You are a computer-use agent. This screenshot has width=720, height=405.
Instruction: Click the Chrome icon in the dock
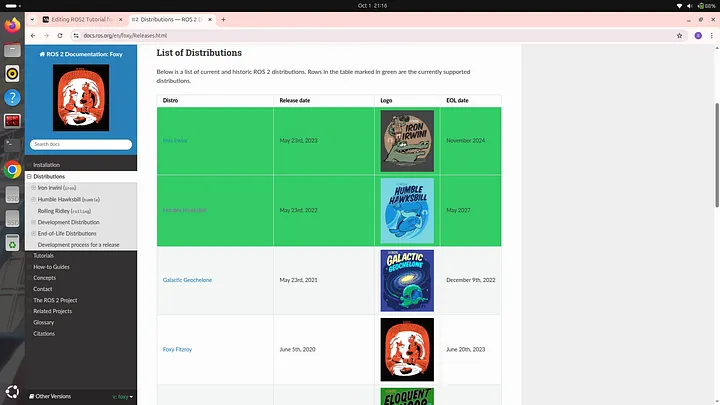click(x=12, y=170)
